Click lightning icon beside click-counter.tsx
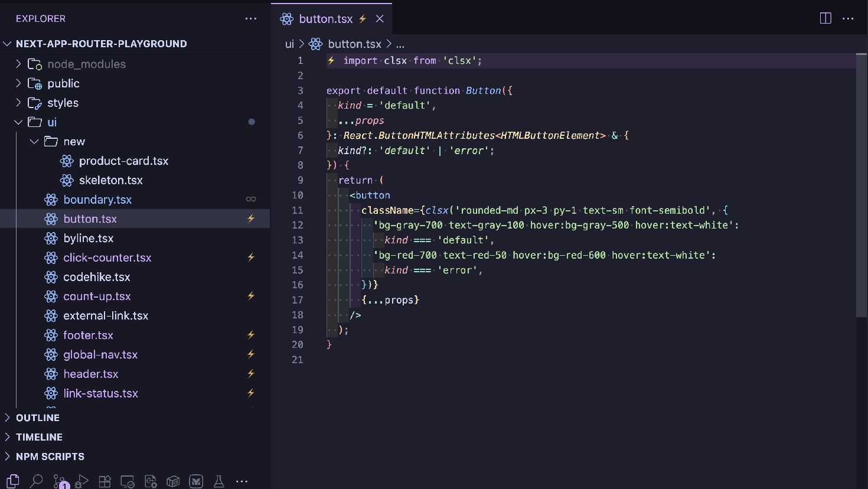The image size is (868, 489). tap(251, 257)
